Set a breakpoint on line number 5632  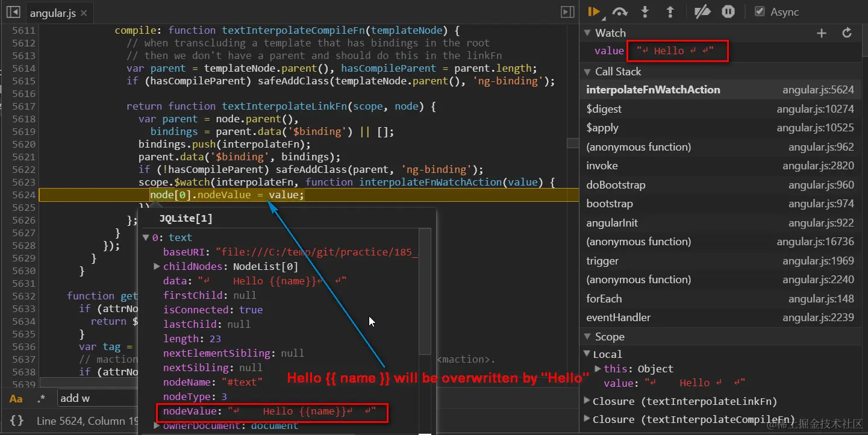23,296
